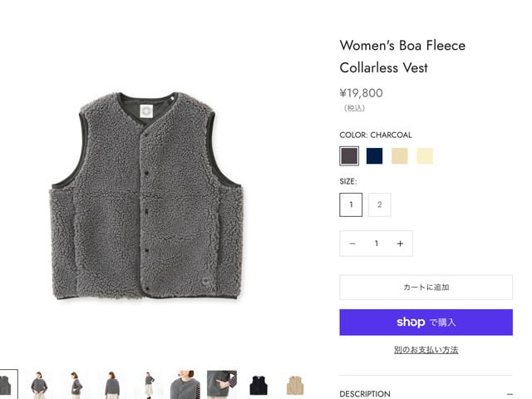Click the quantity number field

376,244
